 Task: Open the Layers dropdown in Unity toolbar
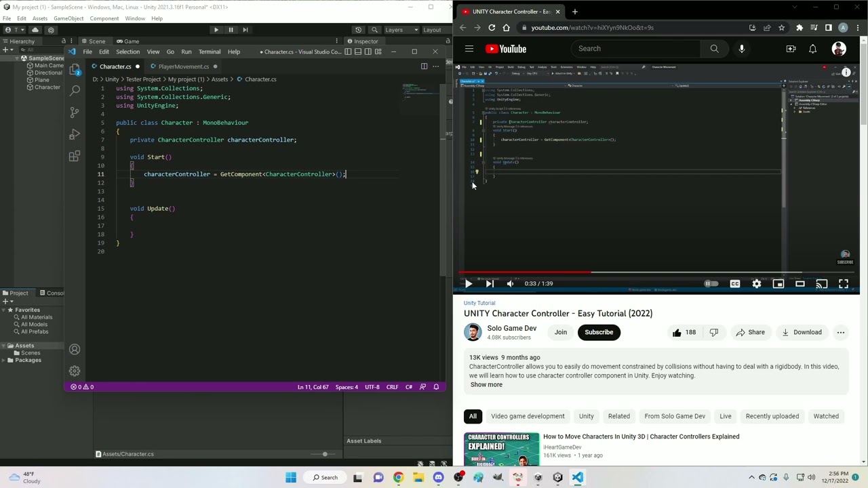[401, 30]
